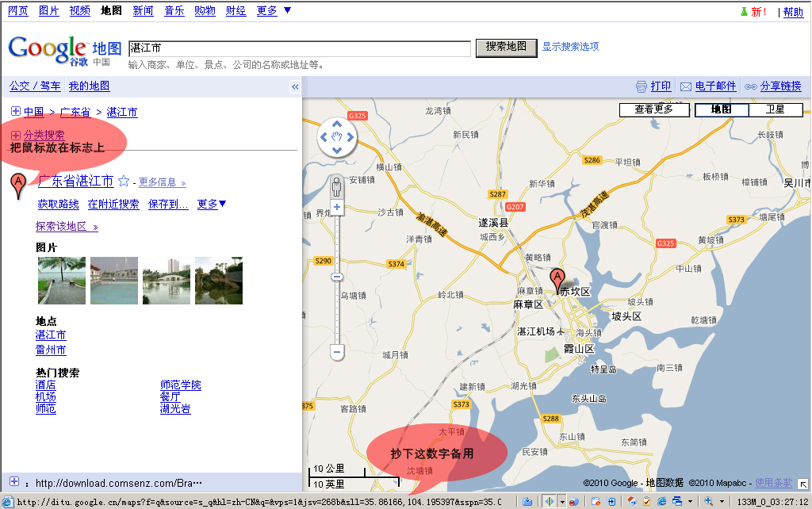The image size is (812, 509).
Task: Open the fourth photo thumbnail with trees
Action: (219, 281)
